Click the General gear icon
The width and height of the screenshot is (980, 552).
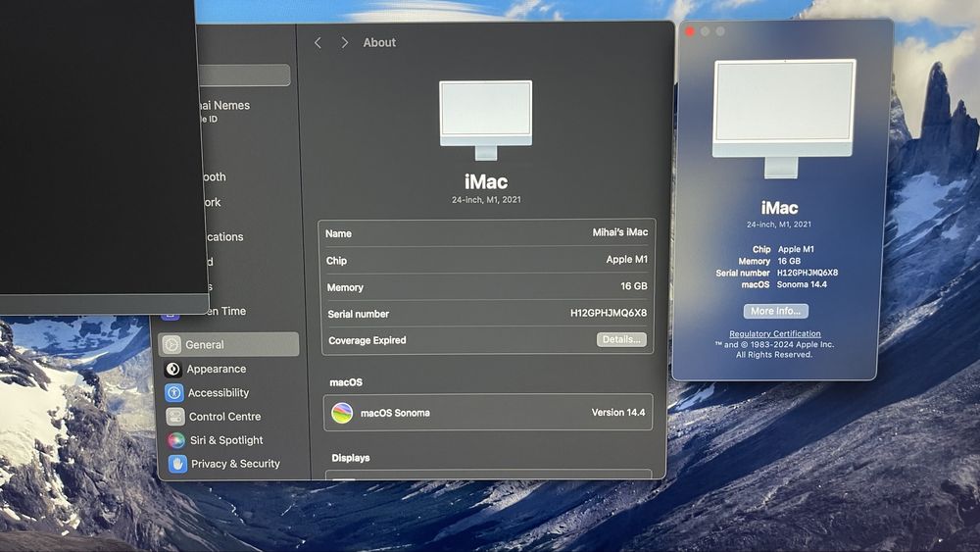171,344
